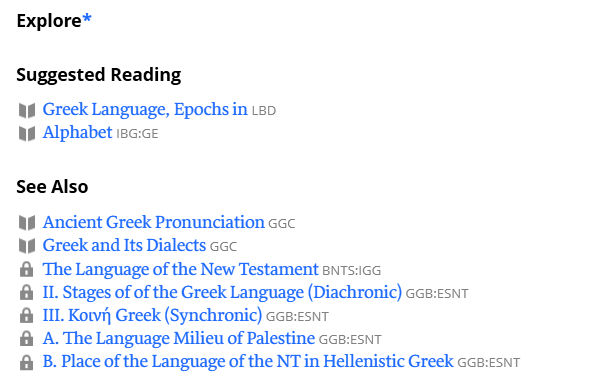Open III. Κοινή Greek (Synchronic) link

152,316
